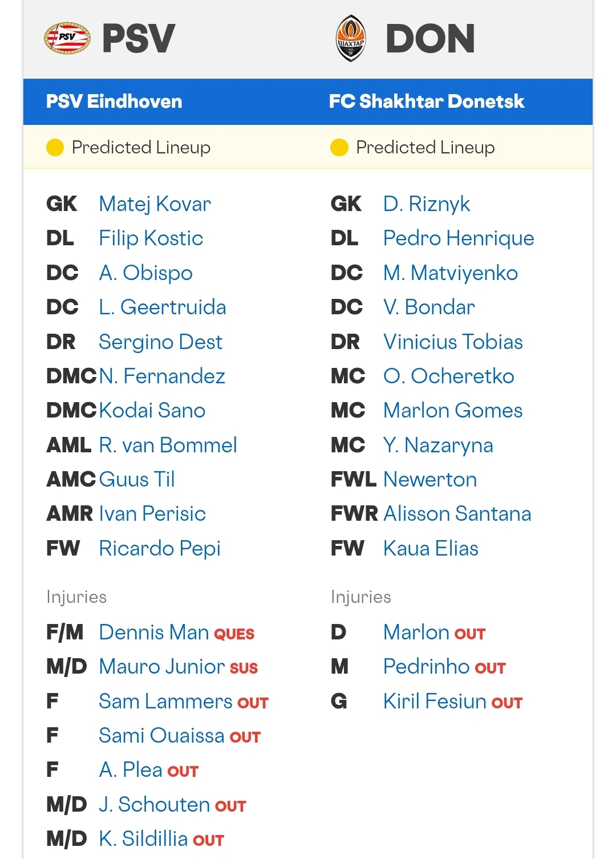
Task: Click the PSV Eindhoven team header
Action: [114, 102]
